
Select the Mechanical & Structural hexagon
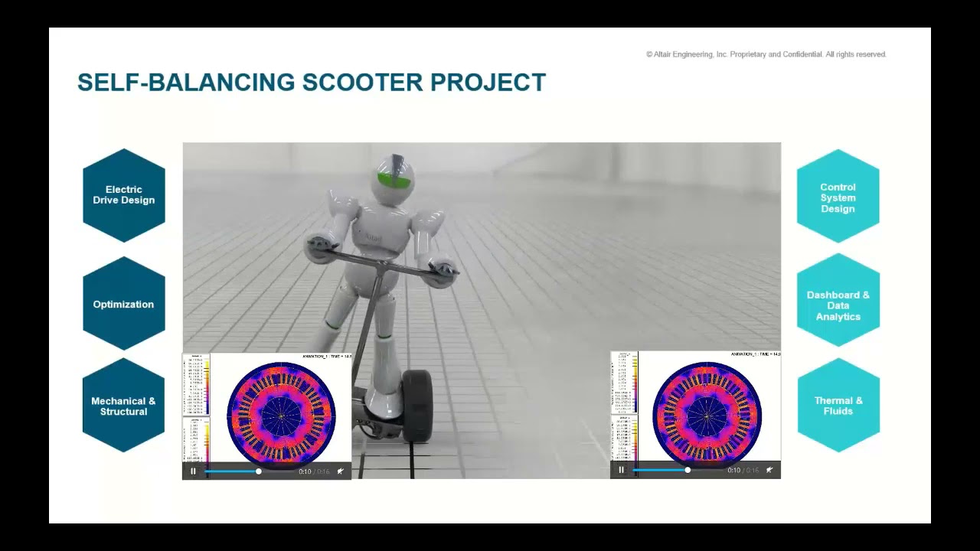tap(124, 406)
